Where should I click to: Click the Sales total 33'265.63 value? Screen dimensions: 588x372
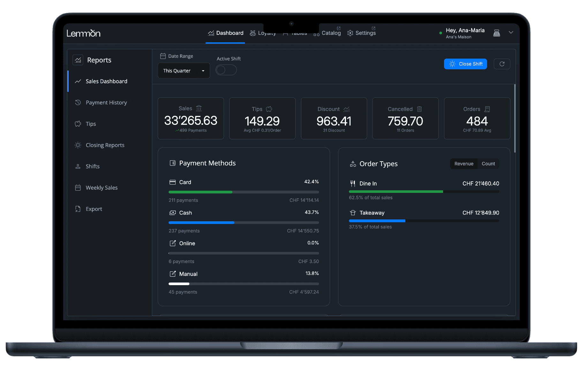pos(191,120)
